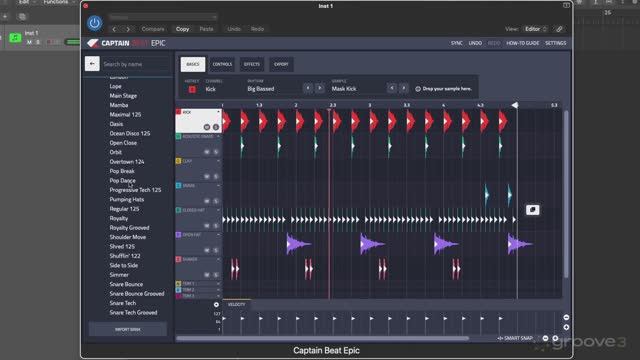
Task: Click Undo in plugin header
Action: pyautogui.click(x=234, y=29)
